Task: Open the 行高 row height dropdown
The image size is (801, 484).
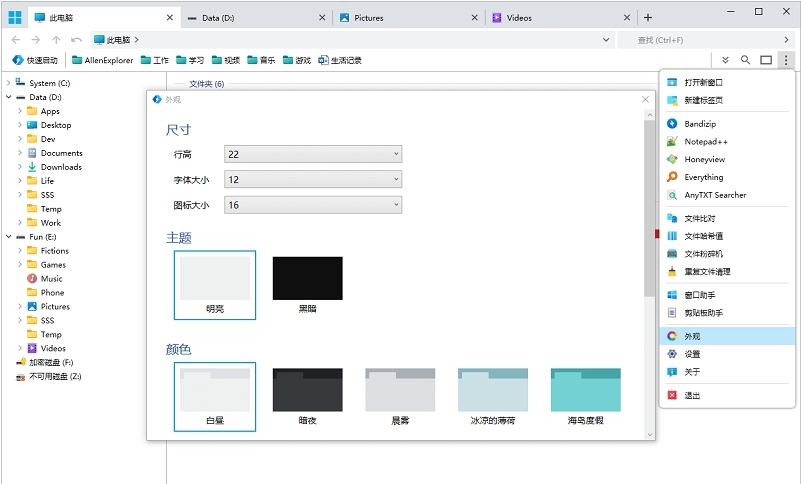Action: pos(312,154)
